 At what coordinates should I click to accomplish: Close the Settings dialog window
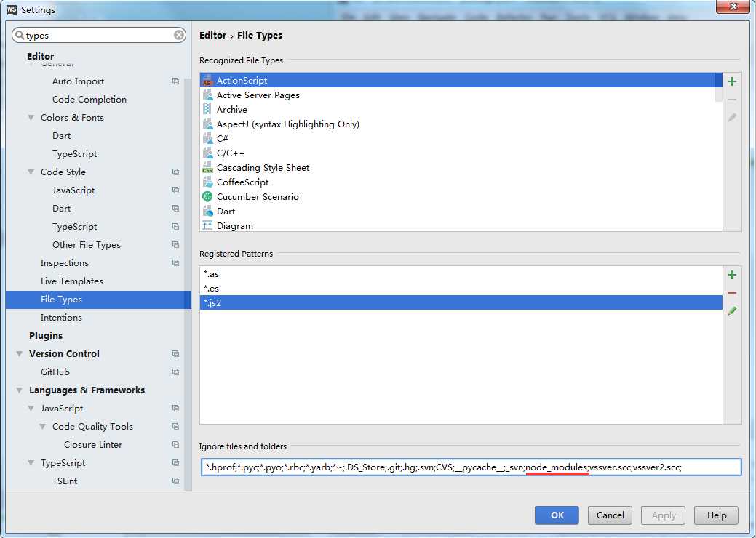pos(733,7)
